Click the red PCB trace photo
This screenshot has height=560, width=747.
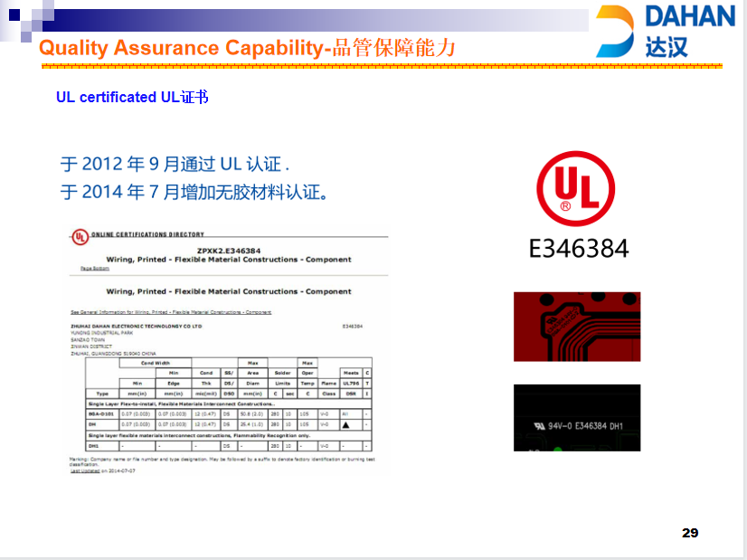point(576,326)
